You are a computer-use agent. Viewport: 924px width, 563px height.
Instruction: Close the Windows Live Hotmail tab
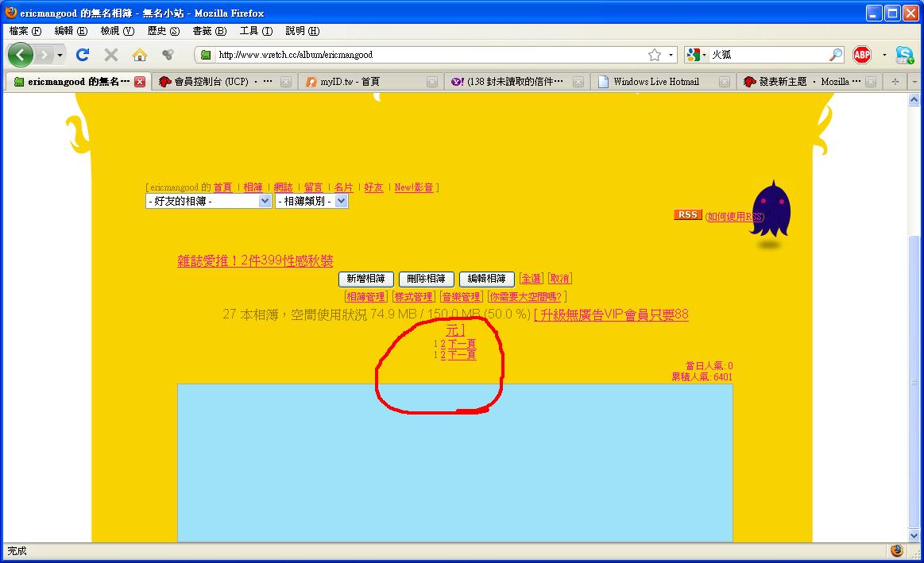(x=725, y=82)
